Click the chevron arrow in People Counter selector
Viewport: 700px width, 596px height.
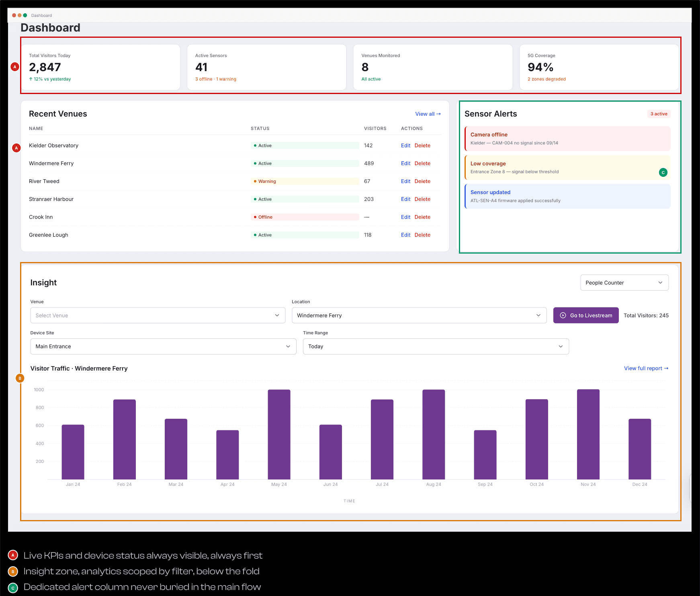(x=660, y=283)
